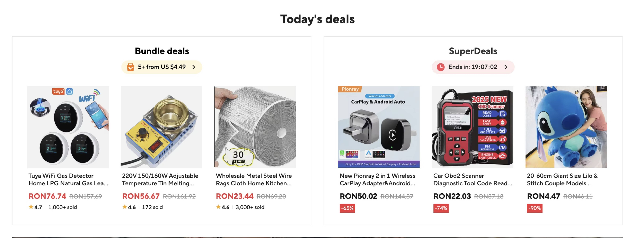644x238 pixels.
Task: View the OBD2 Scanner product image
Action: 472,127
